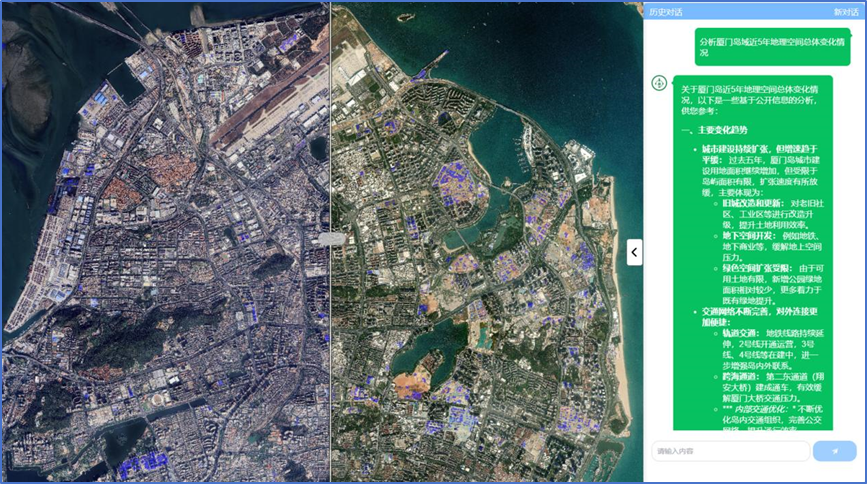The height and width of the screenshot is (484, 867).
Task: Click the 交通网络不断完善 bullet heading
Action: click(x=759, y=316)
